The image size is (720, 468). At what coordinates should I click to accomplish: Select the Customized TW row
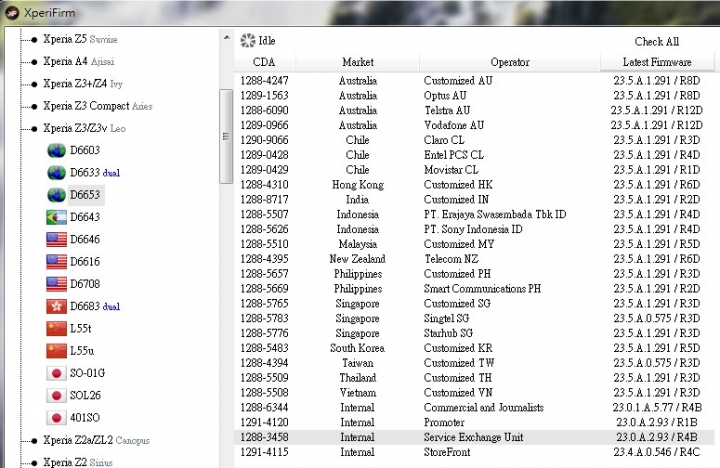click(x=474, y=363)
